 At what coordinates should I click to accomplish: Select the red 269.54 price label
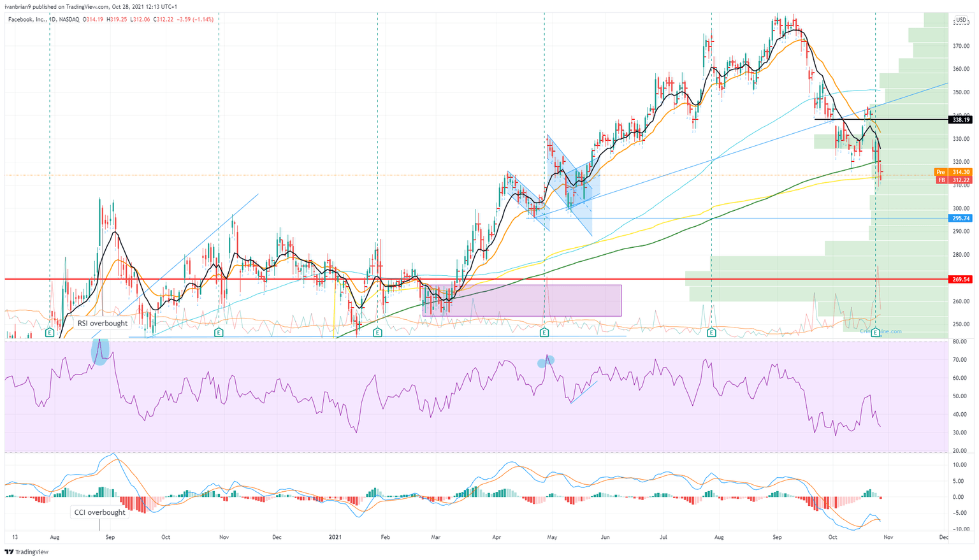961,279
